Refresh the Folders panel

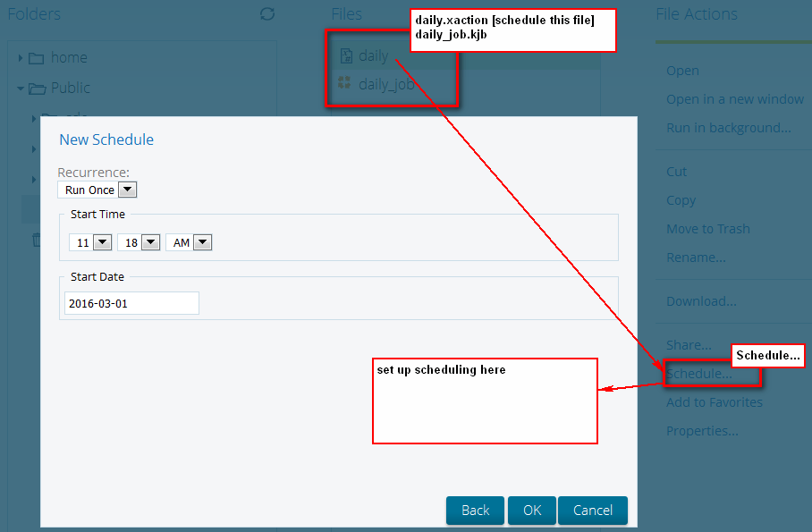(x=266, y=14)
